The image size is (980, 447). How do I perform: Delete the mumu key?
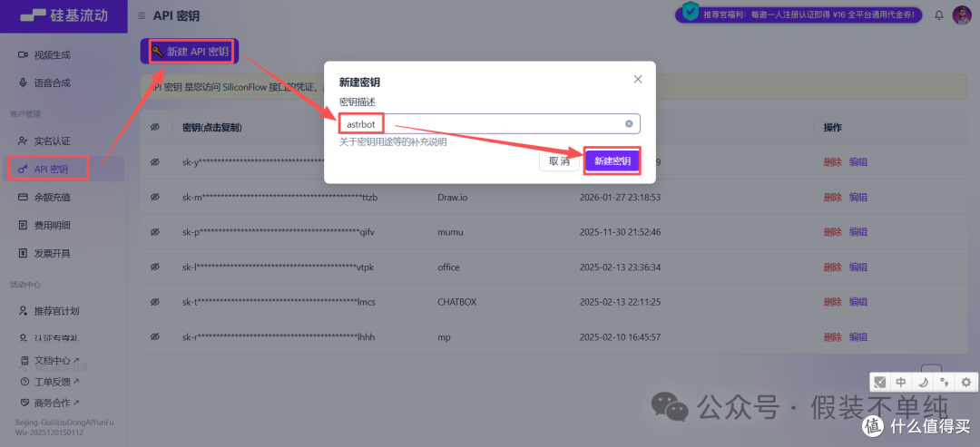[832, 232]
